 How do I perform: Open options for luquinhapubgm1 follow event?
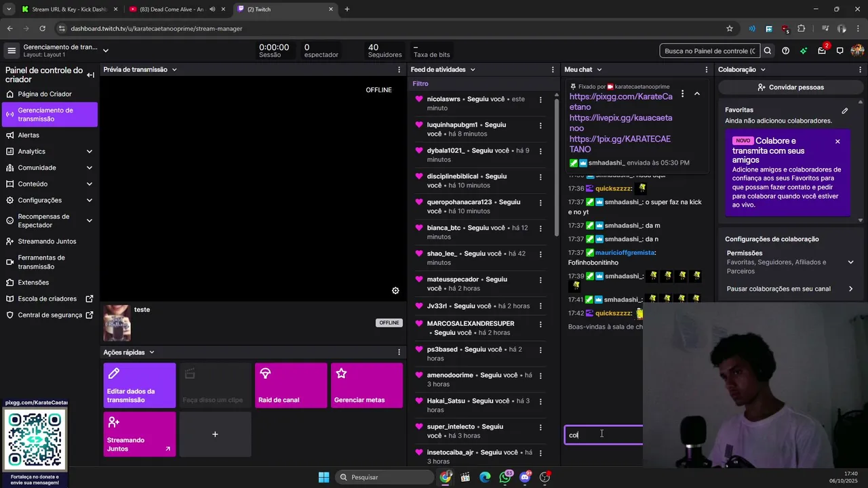click(x=540, y=125)
